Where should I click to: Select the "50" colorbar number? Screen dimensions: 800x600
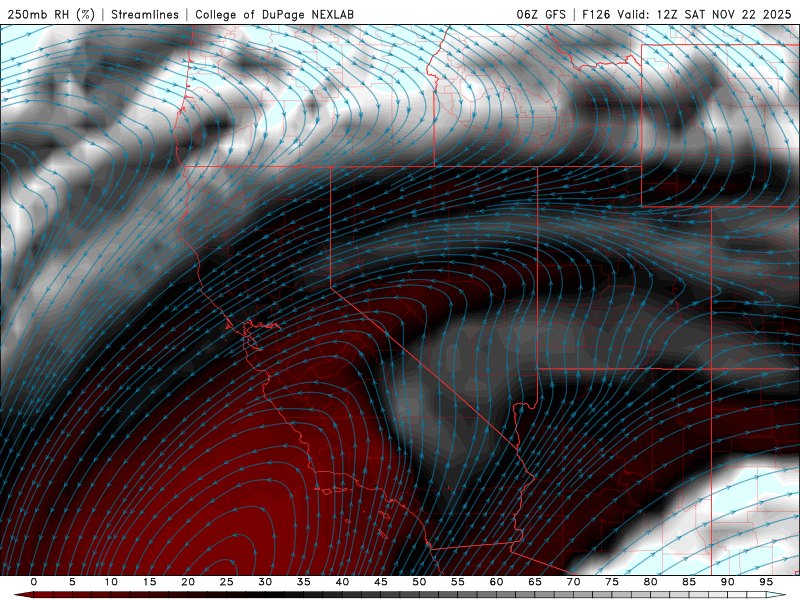click(x=419, y=582)
